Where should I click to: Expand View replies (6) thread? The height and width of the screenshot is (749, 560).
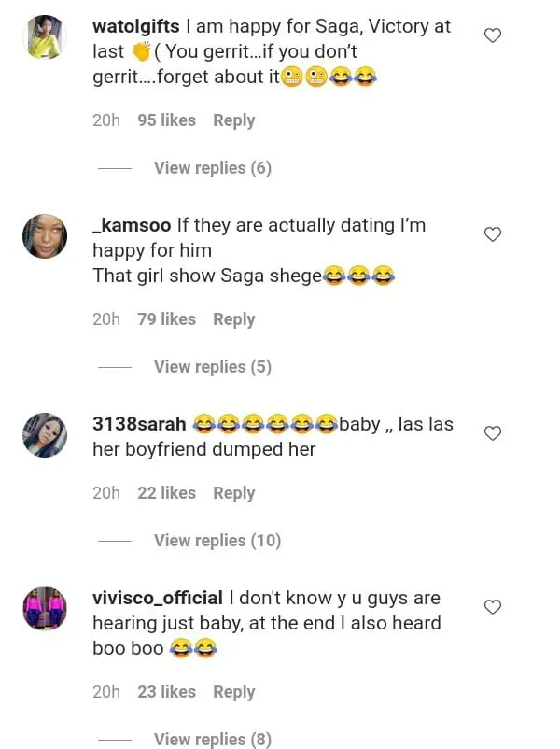(x=212, y=168)
